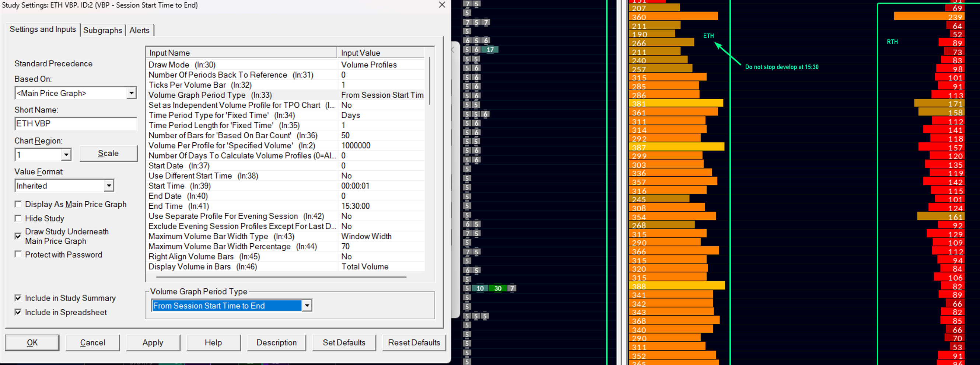Viewport: 980px width, 365px height.
Task: Click the collapse chevron handle beside the dialog
Action: [453, 50]
